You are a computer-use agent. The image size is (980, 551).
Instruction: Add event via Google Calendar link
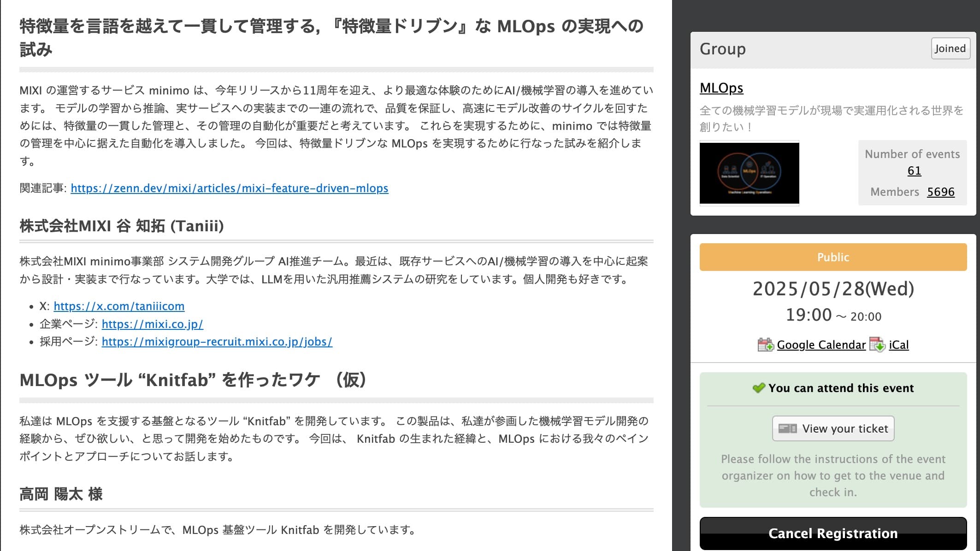click(x=821, y=345)
